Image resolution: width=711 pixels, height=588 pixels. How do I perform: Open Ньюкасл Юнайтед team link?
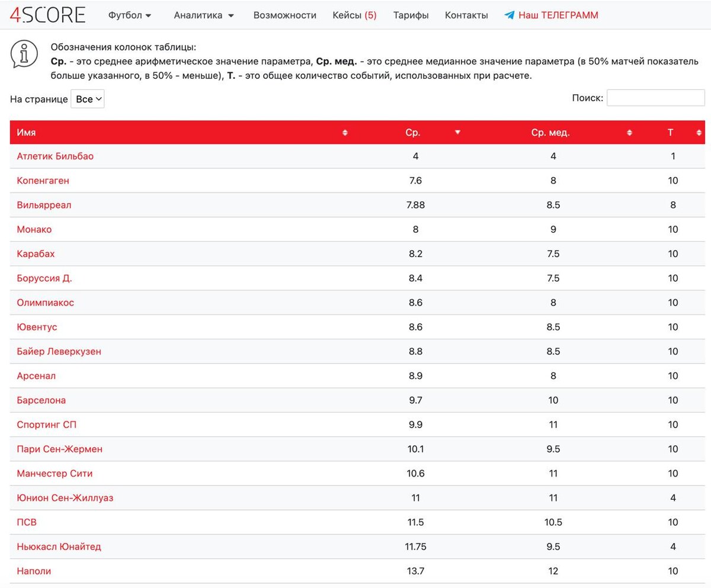tap(59, 547)
